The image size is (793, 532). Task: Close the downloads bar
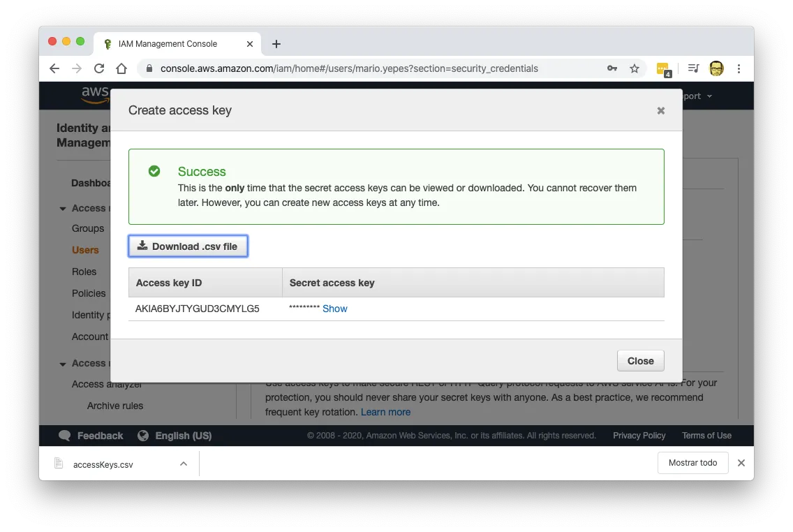point(741,463)
